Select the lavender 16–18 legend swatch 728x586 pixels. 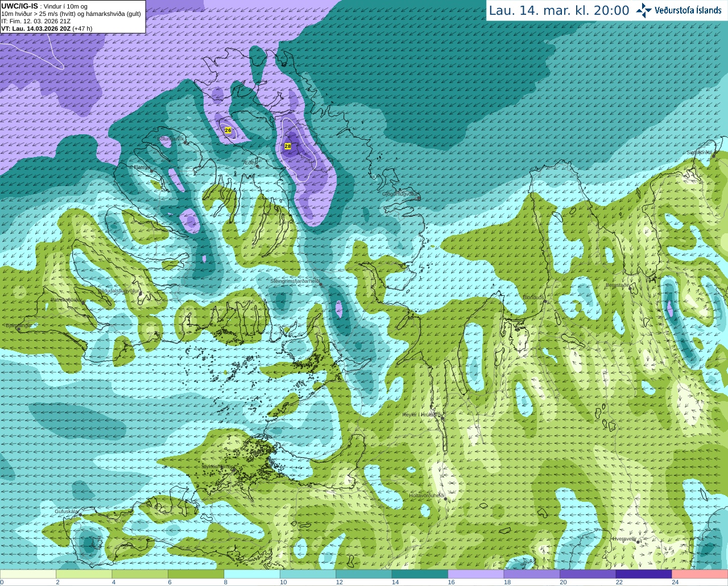click(476, 574)
